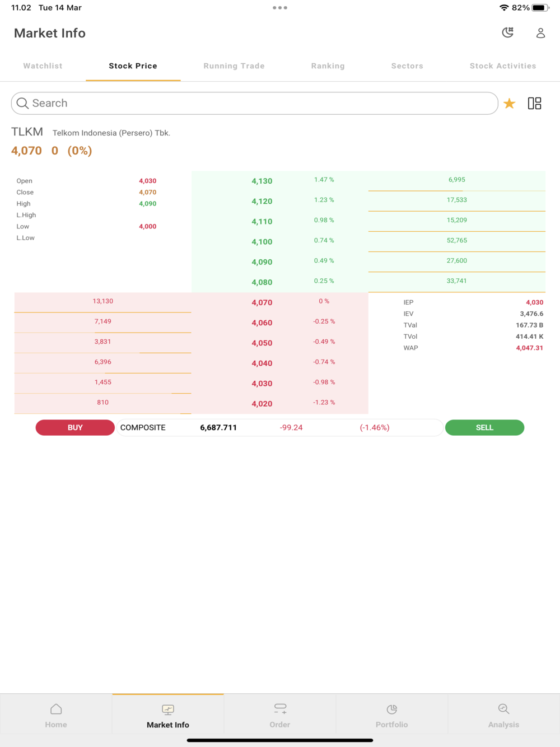Screen dimensions: 560x747
Task: Select the bid price 4,030 in order book
Action: tap(262, 384)
